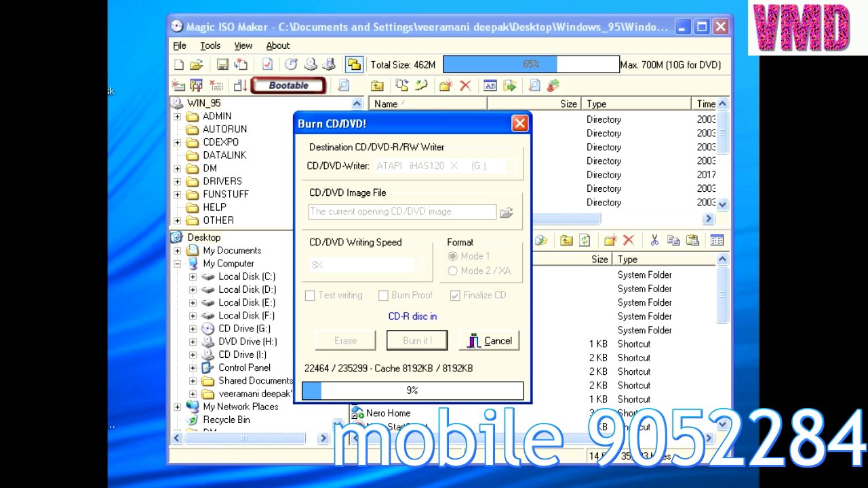Click the rename AB icon in image toolbar

[x=490, y=85]
